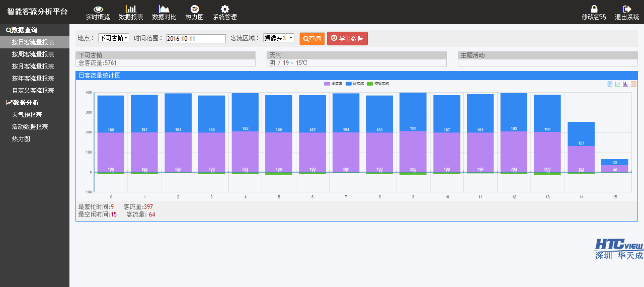Select 天气预报表 in the sidebar

click(27, 115)
